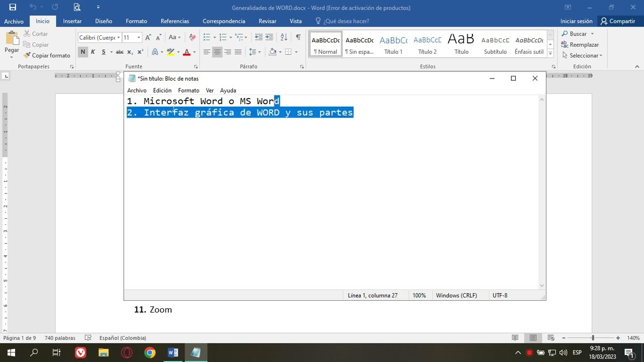Open Task View on the taskbar
644x362 pixels.
[56, 352]
